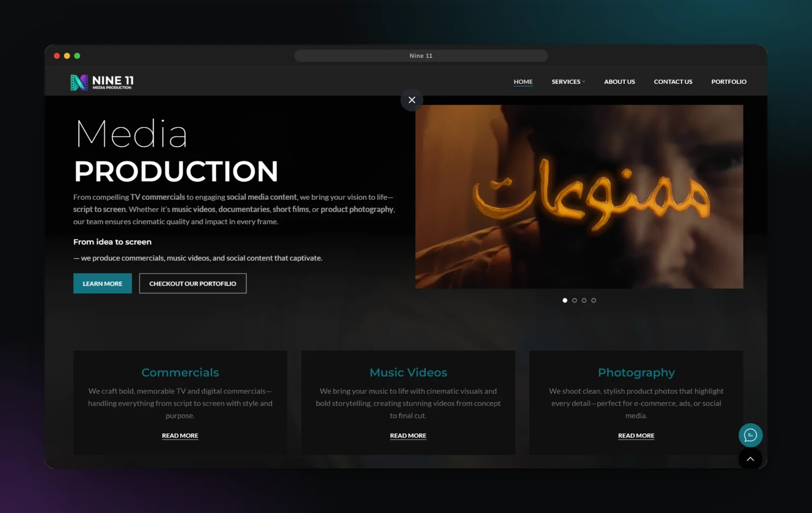
Task: Click the 'From idea to screen' subheading
Action: pos(113,242)
